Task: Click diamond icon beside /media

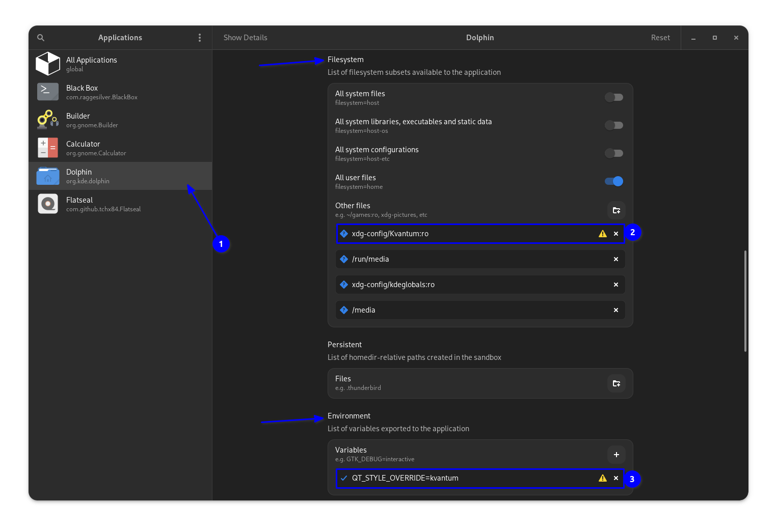Action: click(x=344, y=310)
